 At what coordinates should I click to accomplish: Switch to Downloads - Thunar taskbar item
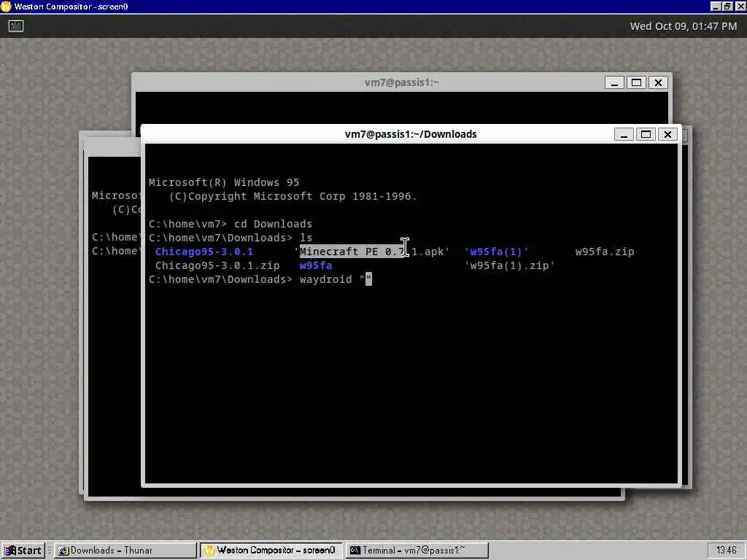pos(125,551)
